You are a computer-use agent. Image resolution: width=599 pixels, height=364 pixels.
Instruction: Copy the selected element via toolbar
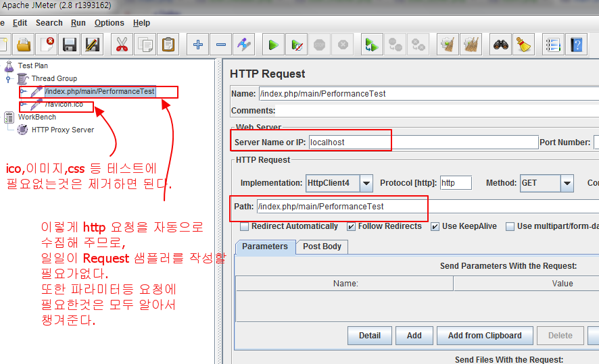coord(145,45)
